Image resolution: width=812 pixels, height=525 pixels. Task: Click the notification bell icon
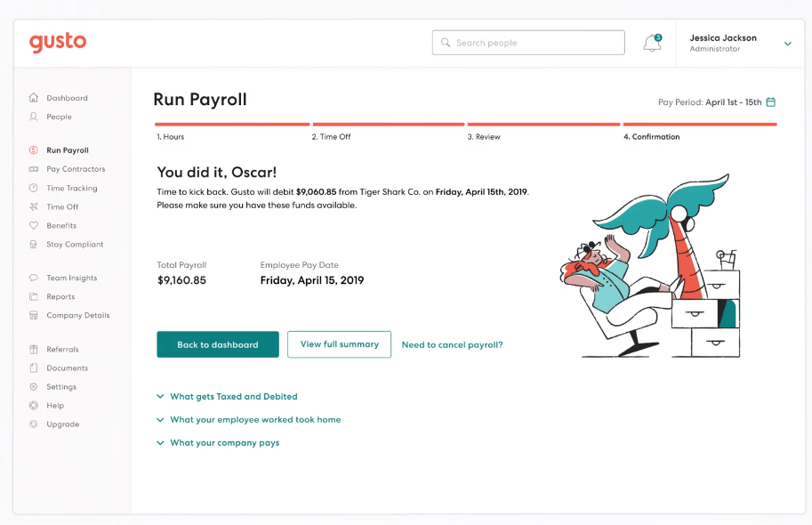click(x=652, y=43)
